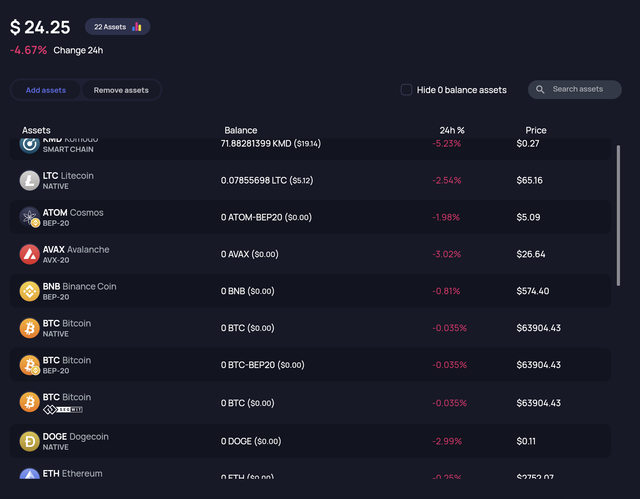Enable Hide 0 balance assets checkbox
Image resolution: width=640 pixels, height=499 pixels.
point(406,90)
